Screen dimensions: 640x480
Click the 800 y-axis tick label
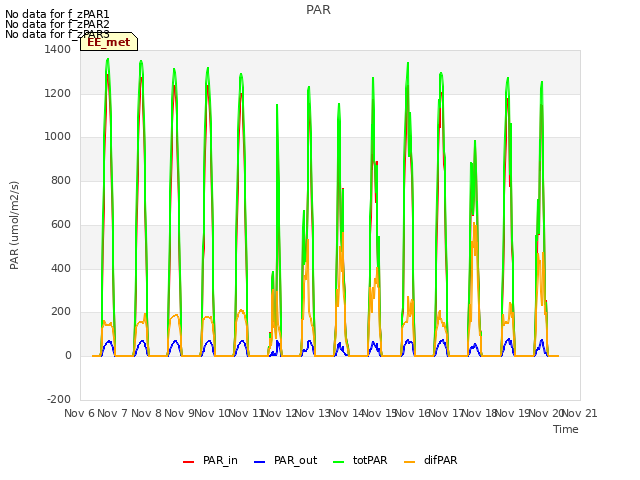pos(61,180)
